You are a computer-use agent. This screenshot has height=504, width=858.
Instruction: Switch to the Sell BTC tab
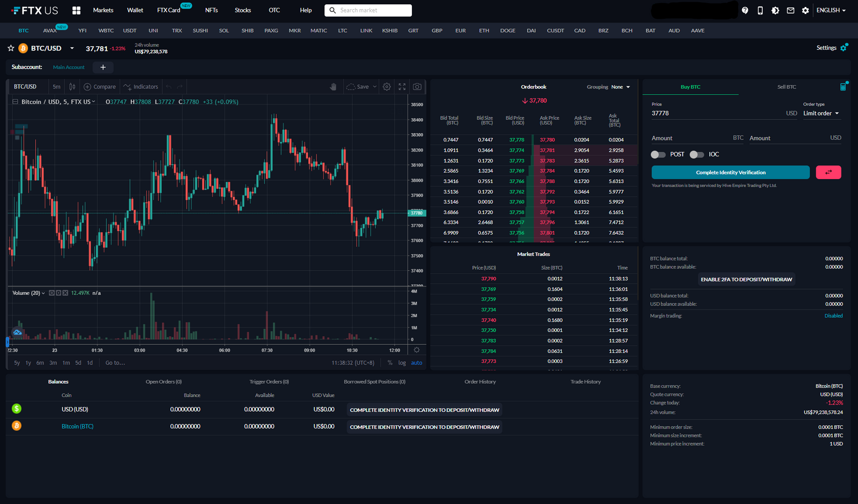coord(787,87)
